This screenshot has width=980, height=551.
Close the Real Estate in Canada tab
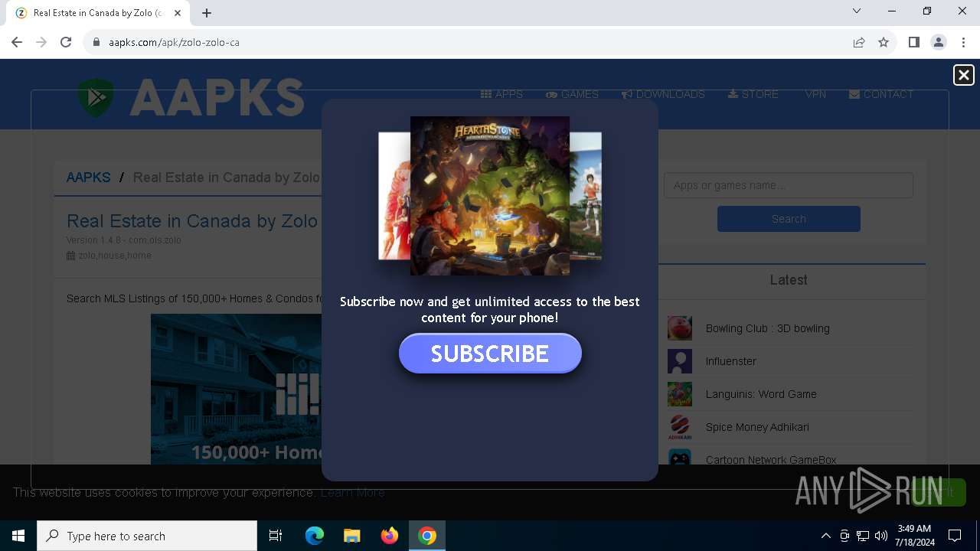coord(178,13)
